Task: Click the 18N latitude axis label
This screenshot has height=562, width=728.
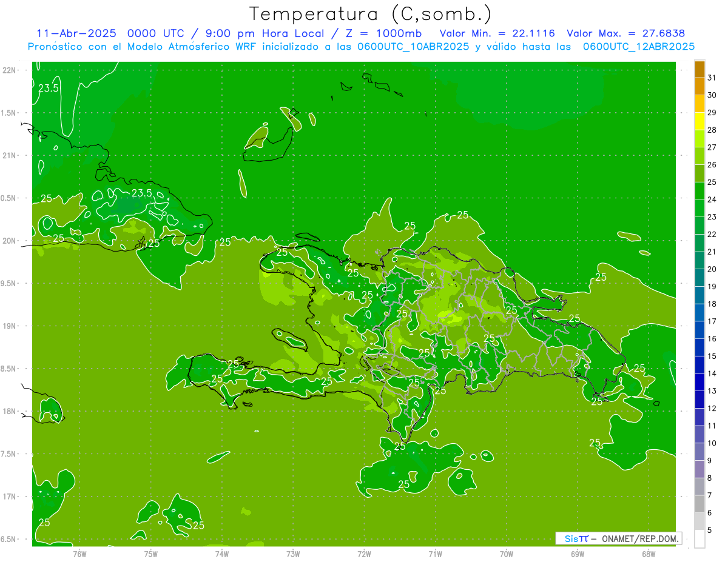Action: [x=10, y=411]
